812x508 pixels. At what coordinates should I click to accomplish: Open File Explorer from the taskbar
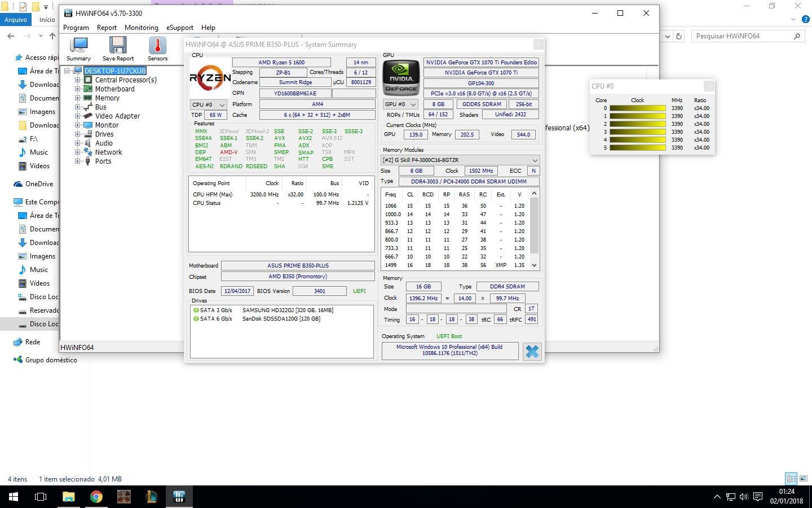point(68,497)
